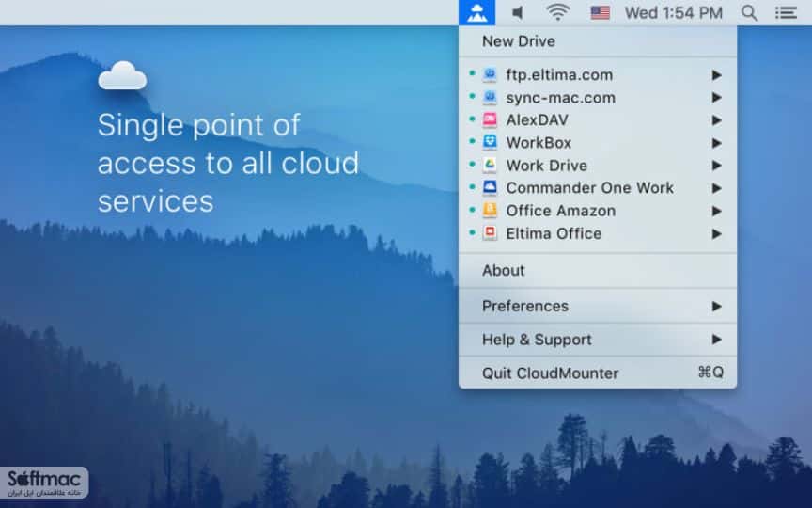Select the WorkBox label
Screen dimensions: 812x508
pos(539,143)
